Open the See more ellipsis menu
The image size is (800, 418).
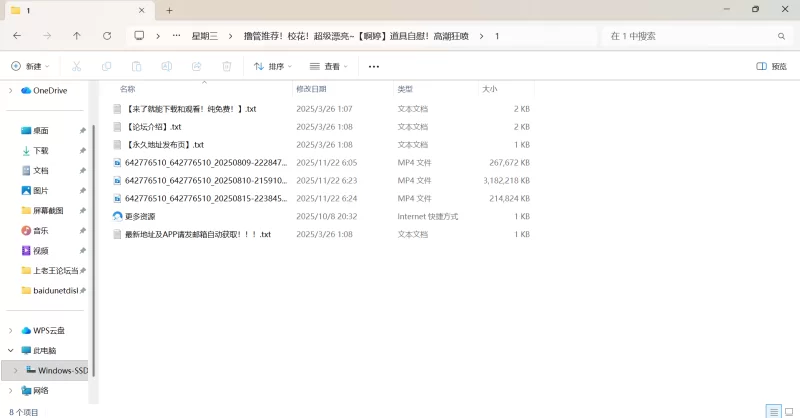pos(374,67)
